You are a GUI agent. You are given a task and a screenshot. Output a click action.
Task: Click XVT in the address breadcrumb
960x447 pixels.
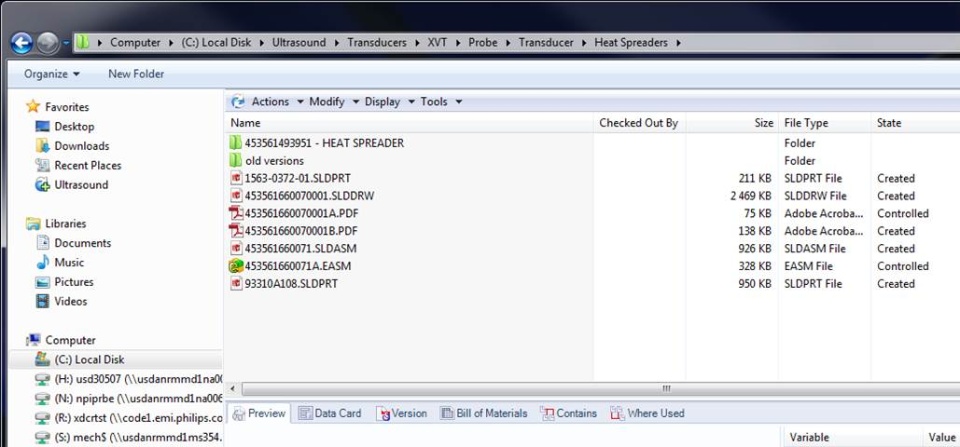tap(438, 42)
